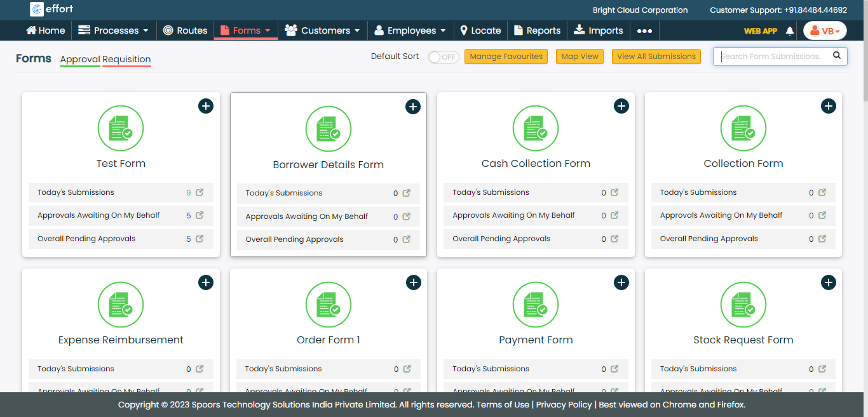Viewport: 868px width, 417px height.
Task: Toggle the Default Sort switch
Action: pos(443,57)
